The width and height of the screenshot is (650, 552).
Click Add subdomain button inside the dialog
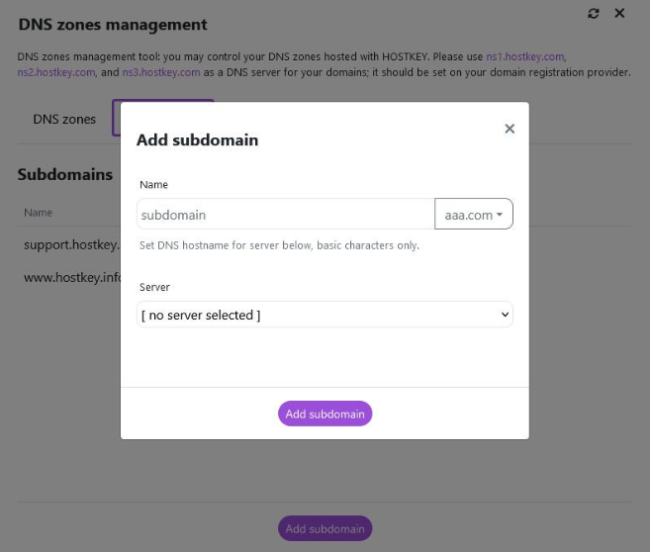325,413
